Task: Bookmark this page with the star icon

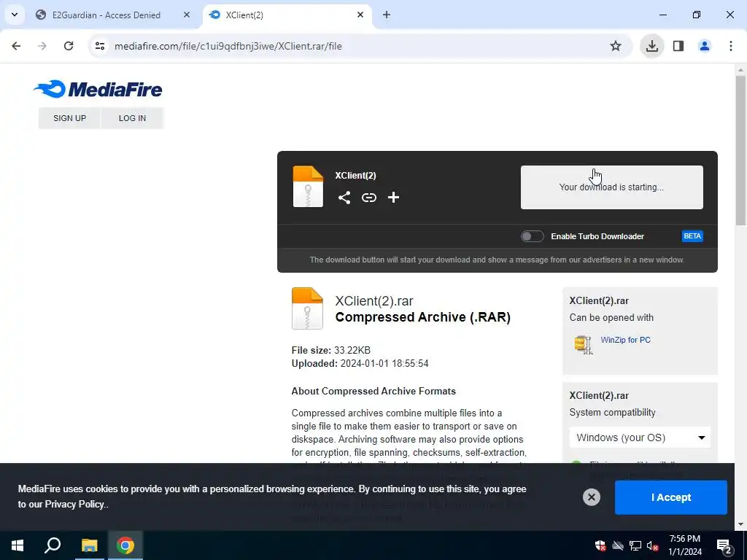Action: 616,46
